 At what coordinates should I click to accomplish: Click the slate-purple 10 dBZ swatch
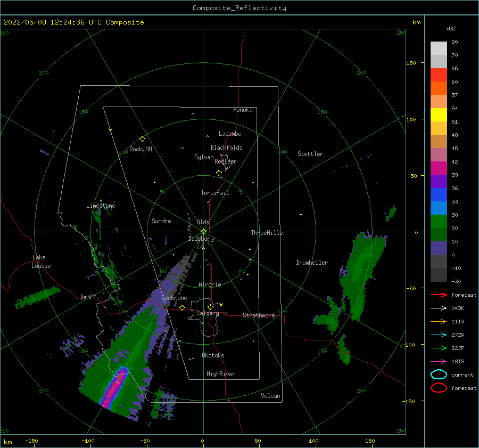pos(439,248)
